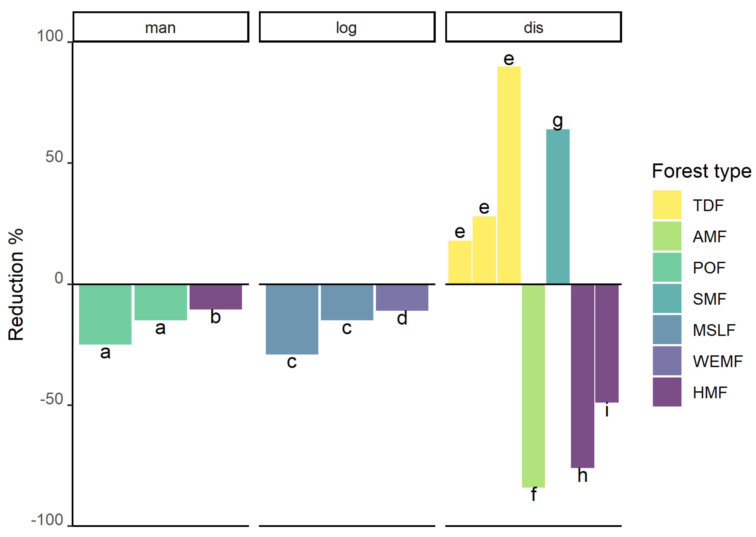Select the purple HMF bar labeled h
This screenshot has height=537, width=756.
[x=582, y=376]
